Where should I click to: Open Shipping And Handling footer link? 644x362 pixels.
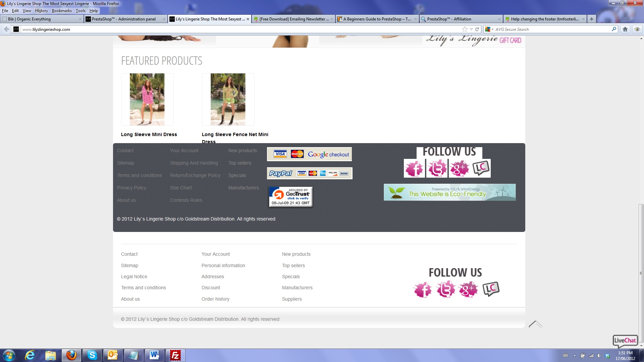coord(194,163)
